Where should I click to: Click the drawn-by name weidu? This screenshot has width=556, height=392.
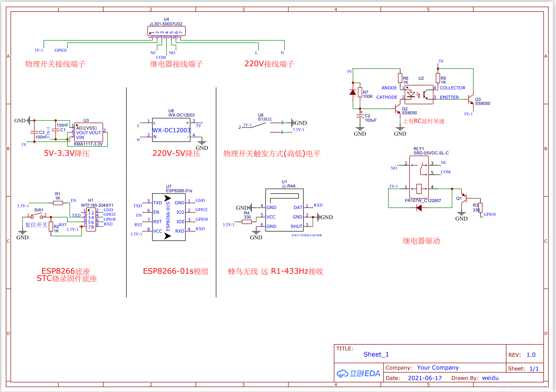(x=490, y=378)
